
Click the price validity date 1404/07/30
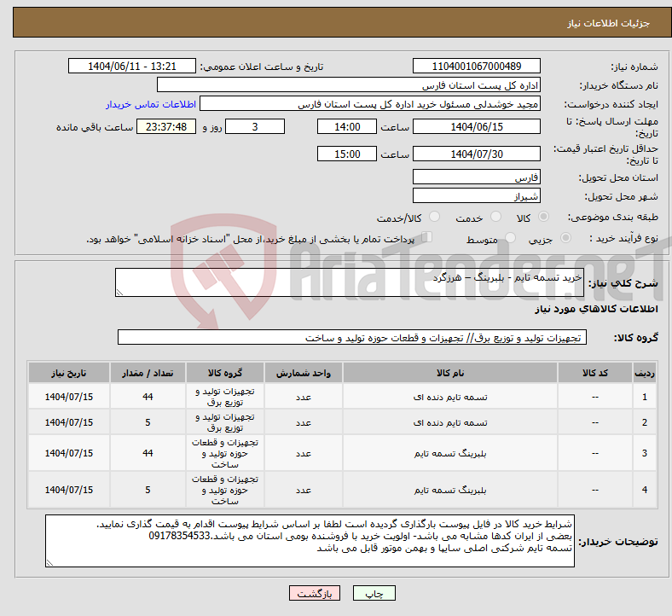coord(476,154)
